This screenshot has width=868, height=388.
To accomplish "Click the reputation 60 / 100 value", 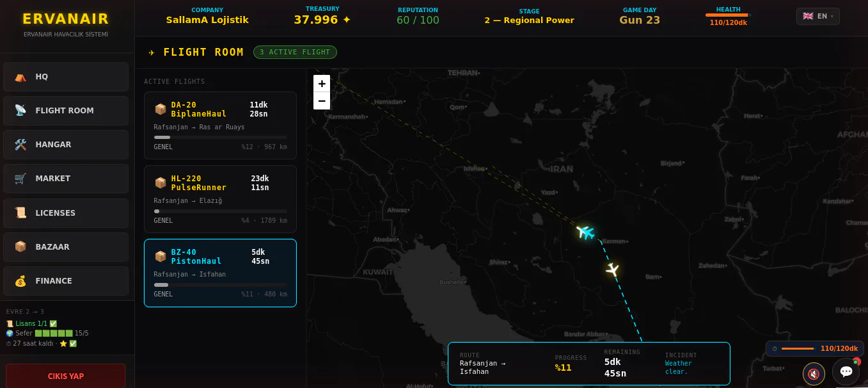I will click(418, 20).
